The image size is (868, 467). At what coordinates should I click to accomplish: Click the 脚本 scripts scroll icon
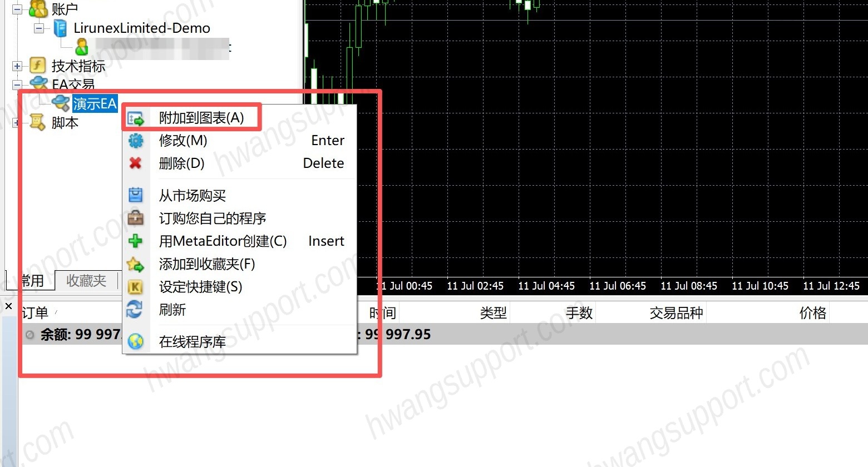[x=38, y=122]
